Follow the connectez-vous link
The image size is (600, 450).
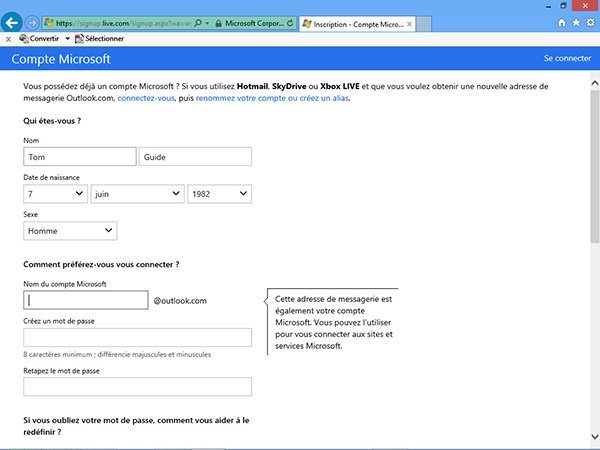point(146,98)
